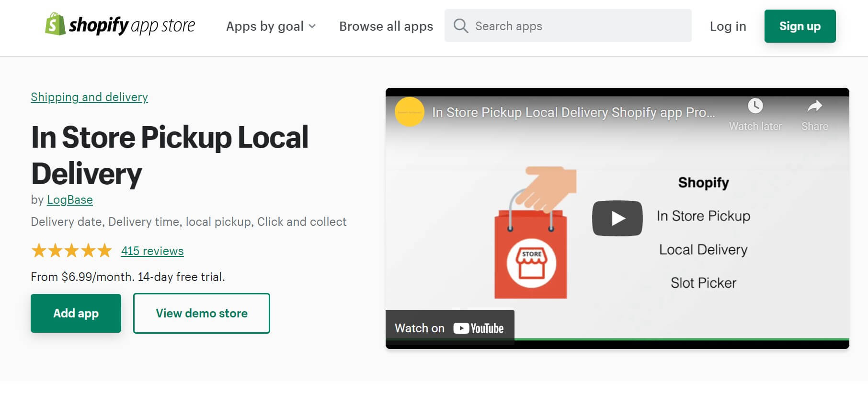Open Shipping and delivery category link

click(x=89, y=97)
